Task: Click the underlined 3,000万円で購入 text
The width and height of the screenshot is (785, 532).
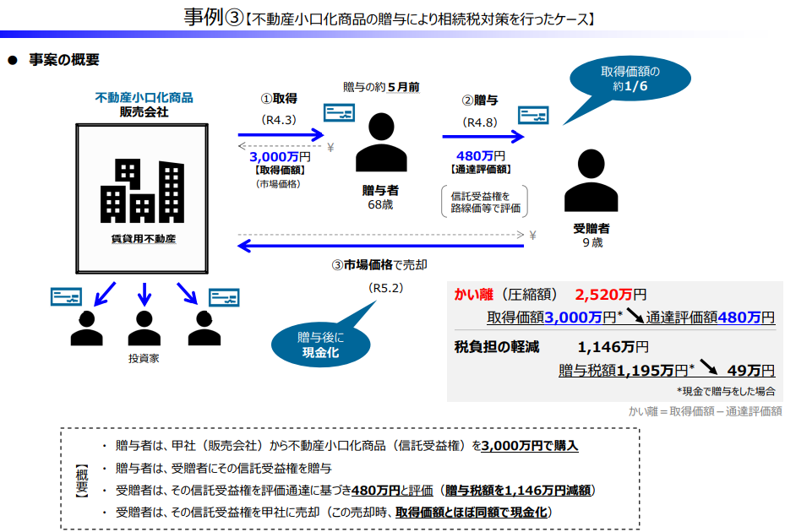Action: (x=530, y=445)
